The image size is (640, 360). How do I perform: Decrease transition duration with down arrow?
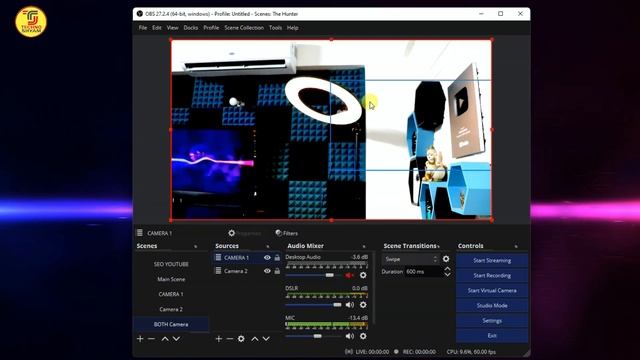pos(447,274)
